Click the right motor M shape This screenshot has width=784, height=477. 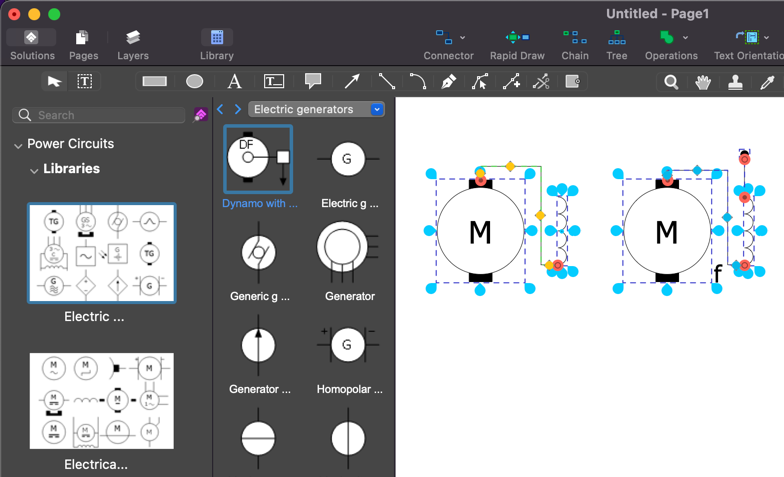[666, 231]
